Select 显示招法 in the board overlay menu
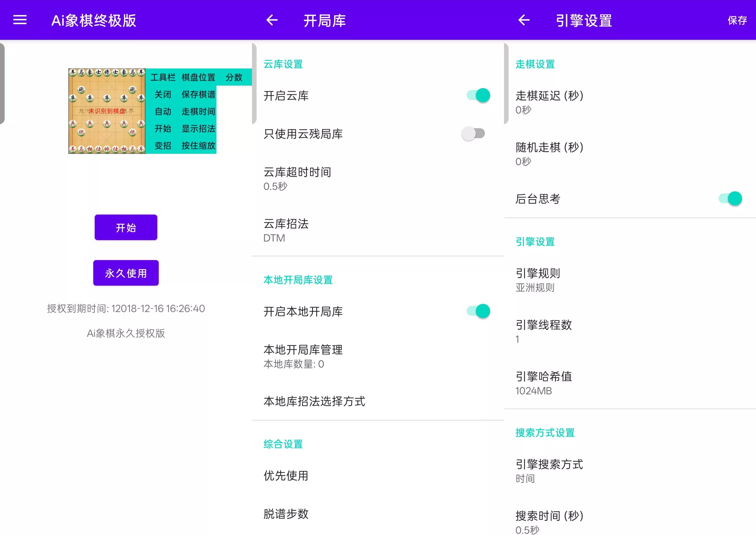This screenshot has width=756, height=535. (198, 129)
